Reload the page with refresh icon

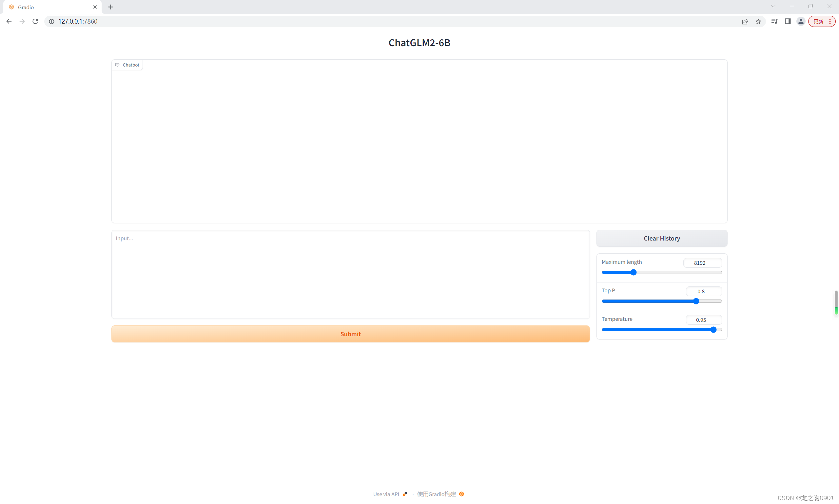(35, 21)
